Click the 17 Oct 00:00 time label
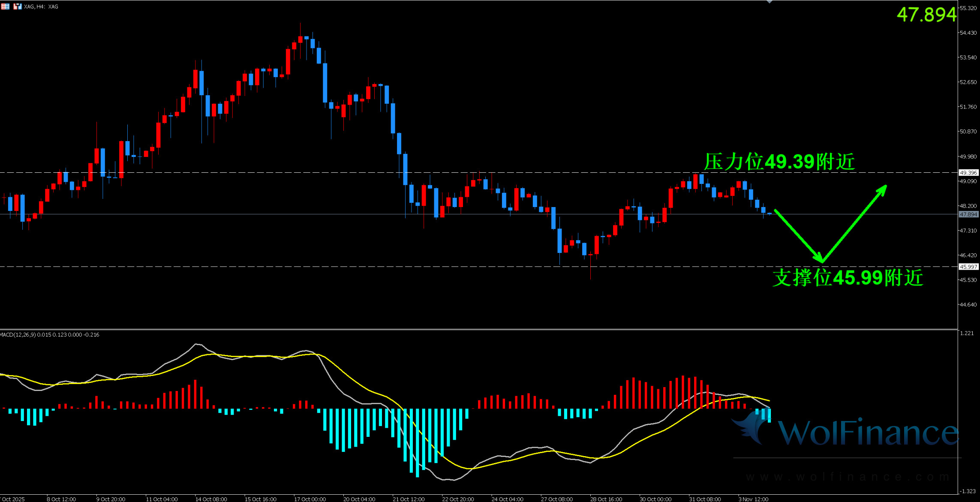The image size is (980, 502). pyautogui.click(x=310, y=499)
